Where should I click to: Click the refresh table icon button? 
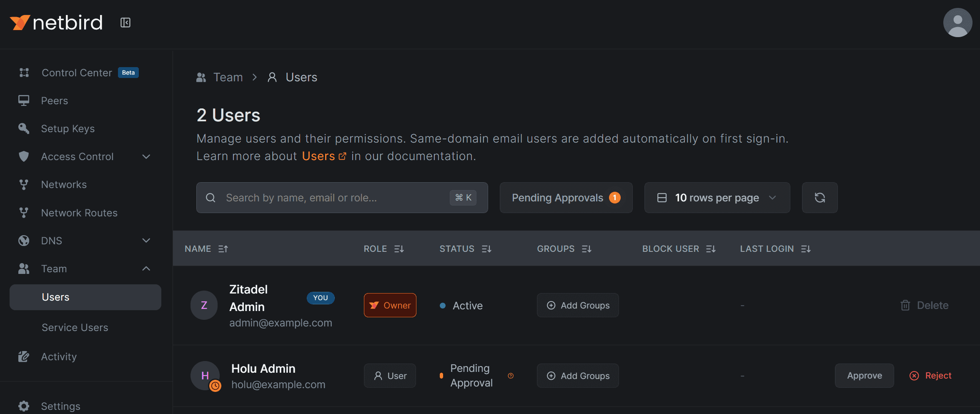point(820,198)
